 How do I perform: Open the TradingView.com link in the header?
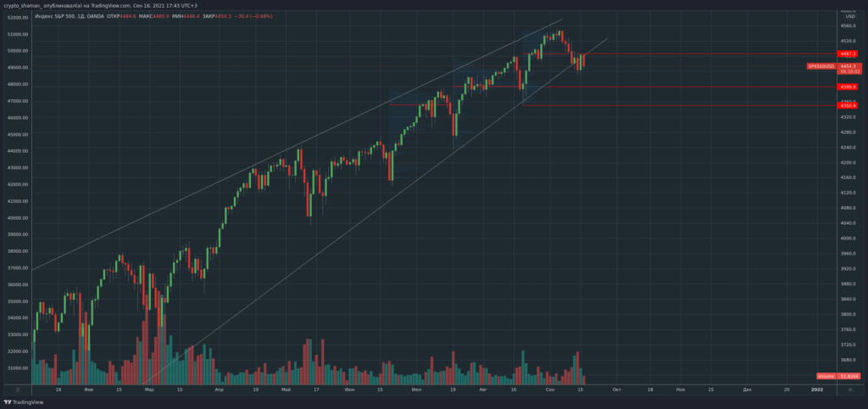point(107,5)
